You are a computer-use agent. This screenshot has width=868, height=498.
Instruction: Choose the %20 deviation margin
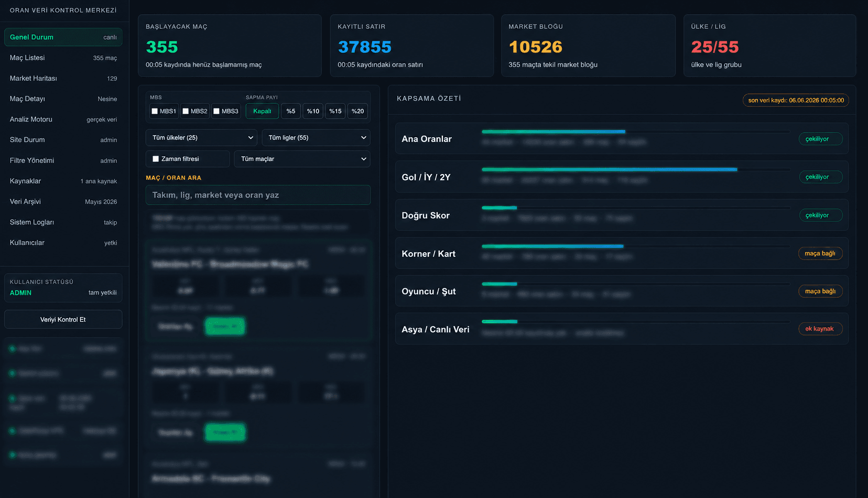coord(357,111)
